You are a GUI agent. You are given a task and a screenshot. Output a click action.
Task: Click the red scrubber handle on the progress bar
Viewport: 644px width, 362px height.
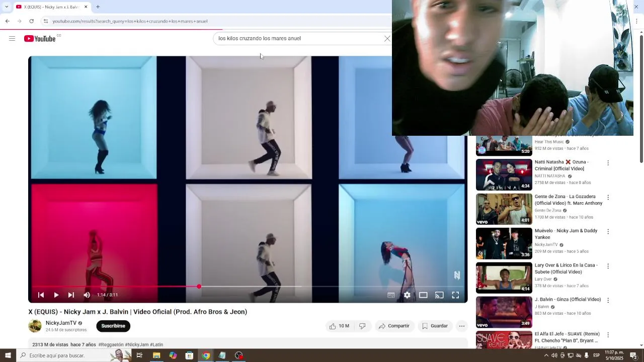(199, 286)
